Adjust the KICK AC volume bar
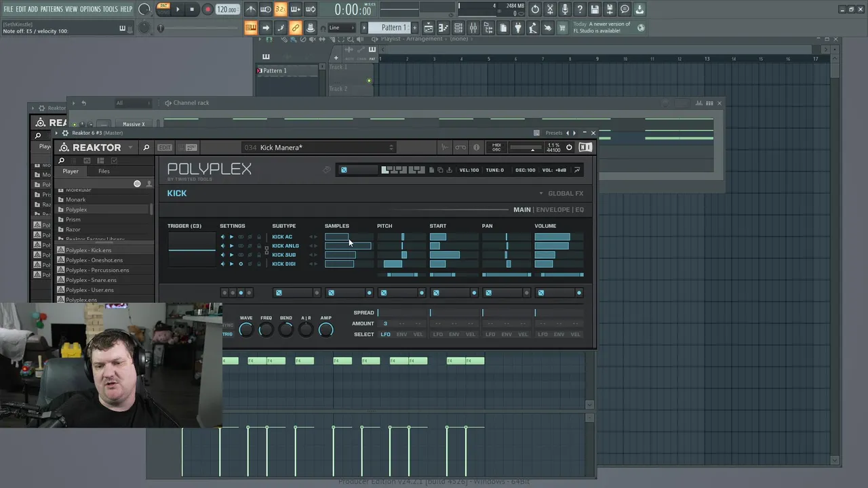868x488 pixels. (x=559, y=237)
